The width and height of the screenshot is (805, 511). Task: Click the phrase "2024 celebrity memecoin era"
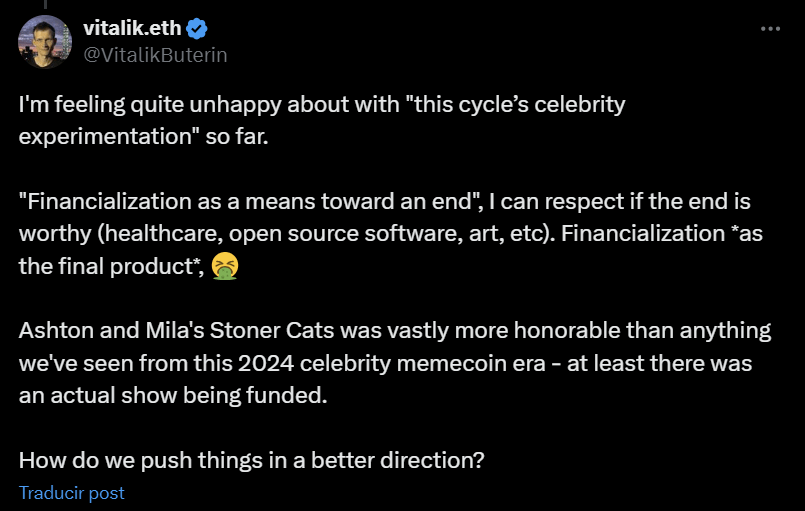coord(392,363)
